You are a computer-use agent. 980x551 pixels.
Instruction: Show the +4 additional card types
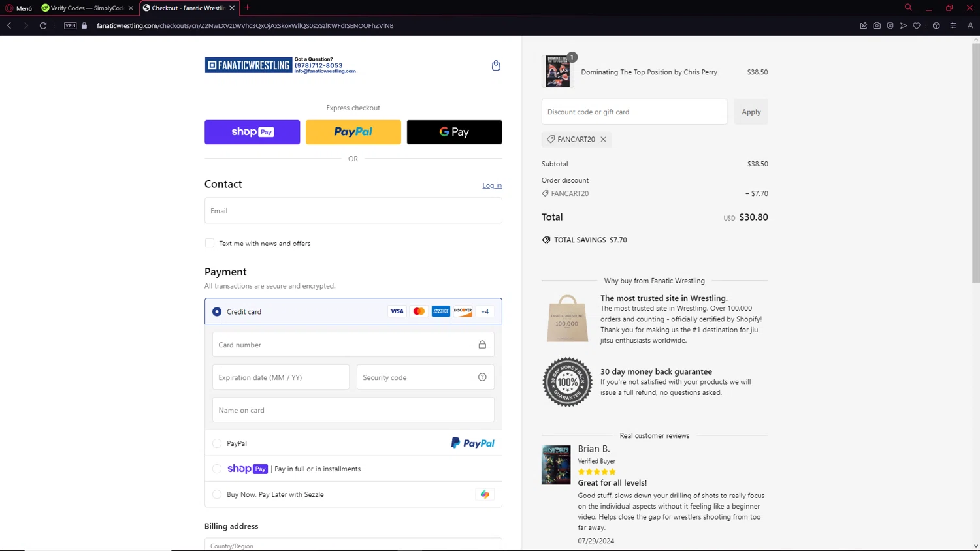tap(485, 311)
